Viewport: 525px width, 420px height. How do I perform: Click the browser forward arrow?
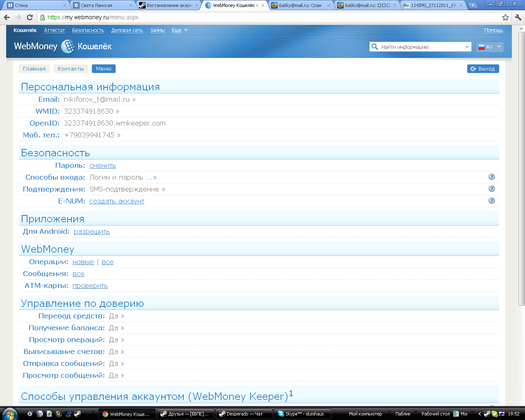click(18, 17)
